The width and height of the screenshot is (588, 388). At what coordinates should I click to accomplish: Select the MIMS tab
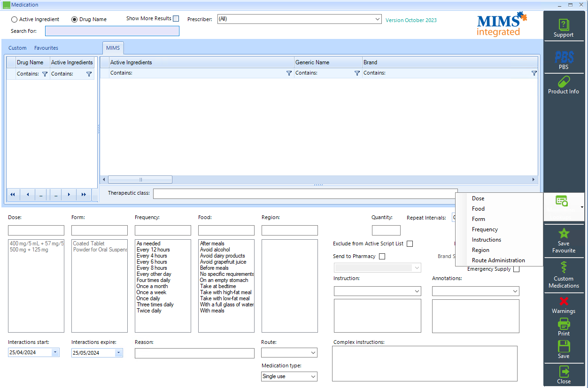113,48
